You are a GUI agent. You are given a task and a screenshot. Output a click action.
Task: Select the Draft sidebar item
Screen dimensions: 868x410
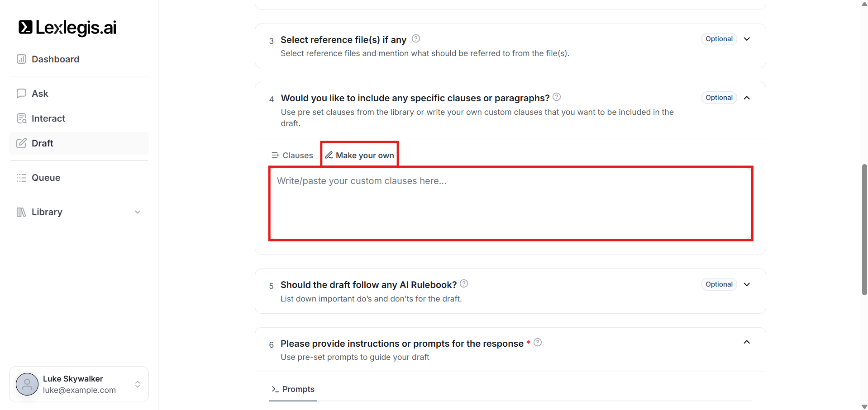tap(42, 143)
